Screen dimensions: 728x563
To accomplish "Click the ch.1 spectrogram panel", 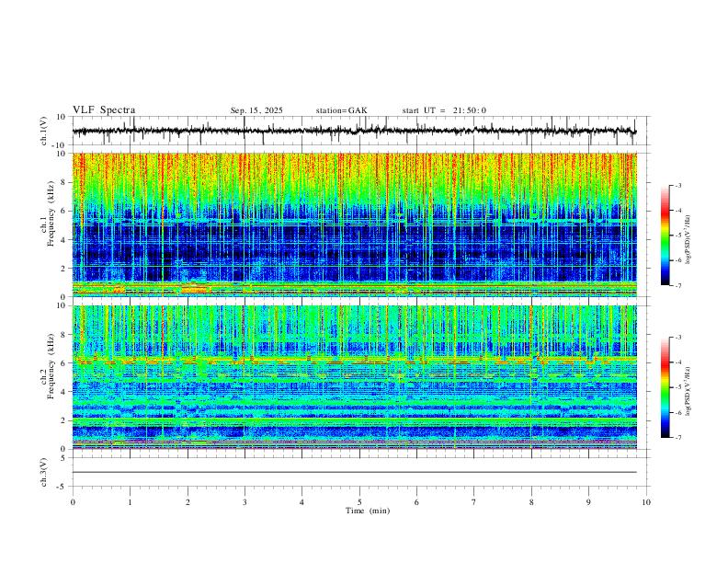I will coord(354,224).
